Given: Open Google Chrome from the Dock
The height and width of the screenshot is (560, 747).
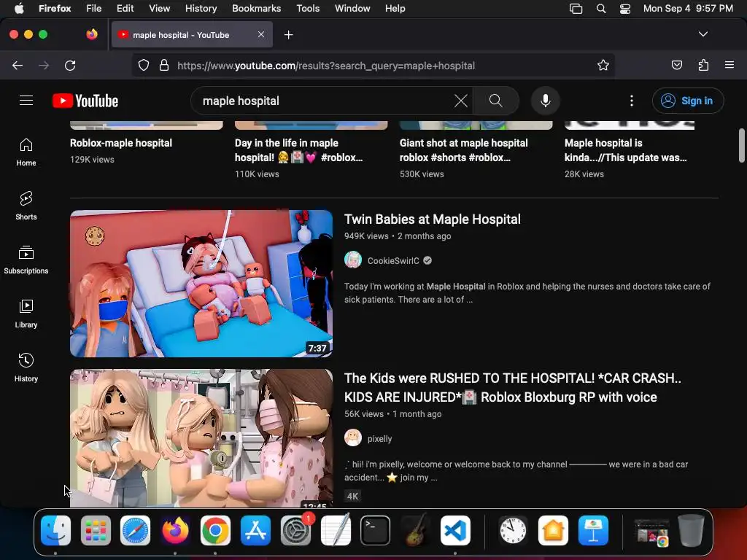Looking at the screenshot, I should pyautogui.click(x=215, y=530).
